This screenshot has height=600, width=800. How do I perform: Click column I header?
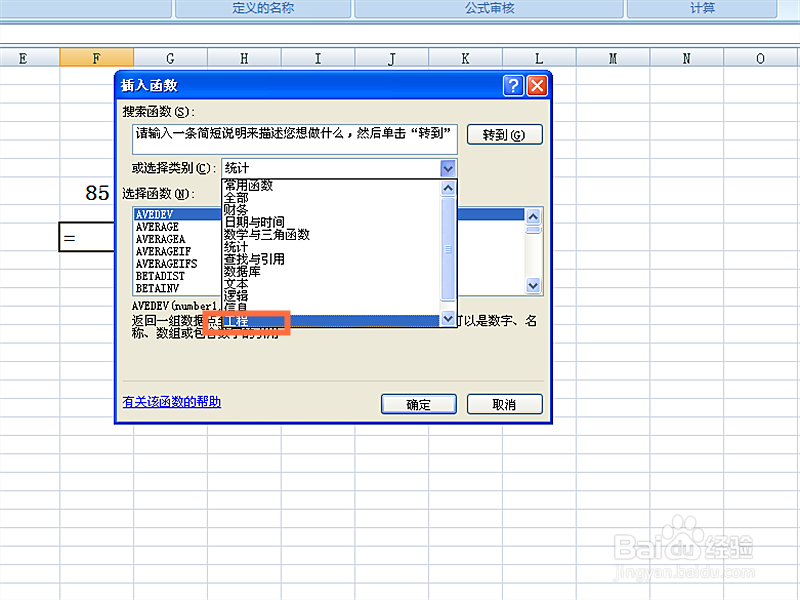coord(318,58)
